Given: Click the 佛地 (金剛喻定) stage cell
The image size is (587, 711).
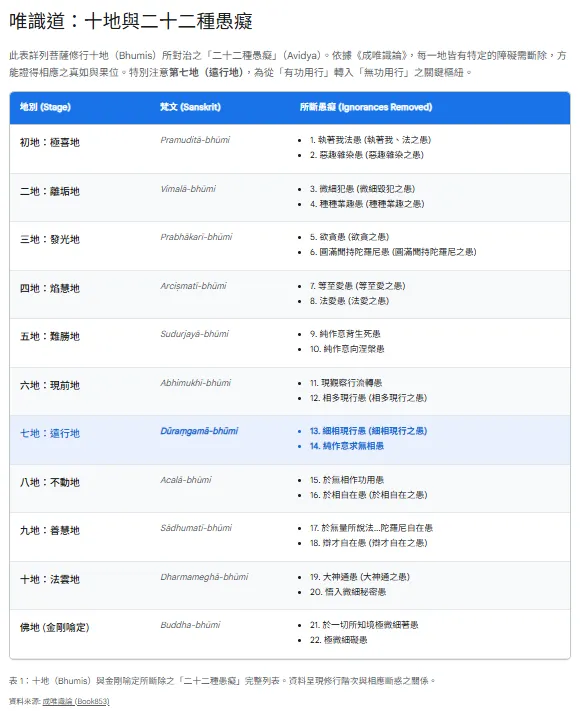Looking at the screenshot, I should [x=55, y=628].
